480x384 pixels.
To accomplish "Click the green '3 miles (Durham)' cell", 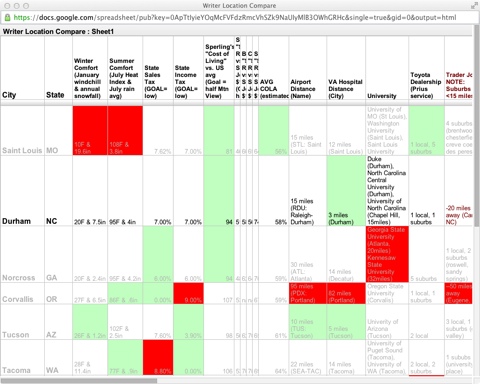I will 346,191.
